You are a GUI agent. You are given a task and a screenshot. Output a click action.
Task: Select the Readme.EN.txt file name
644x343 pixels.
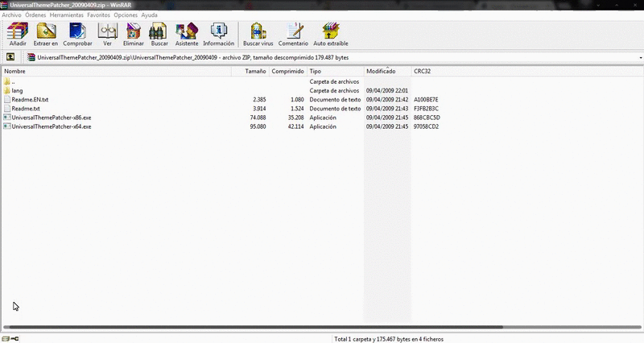30,99
